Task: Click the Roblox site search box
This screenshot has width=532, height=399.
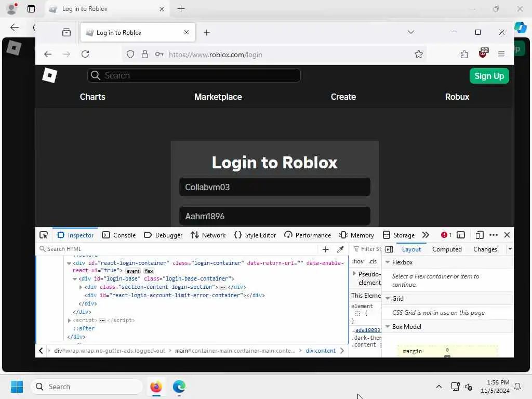Action: click(194, 75)
